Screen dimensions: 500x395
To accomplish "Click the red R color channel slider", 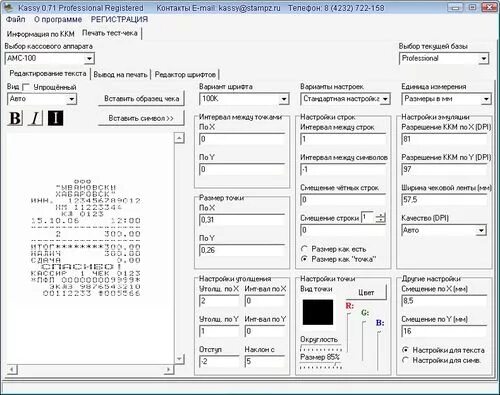I will [349, 332].
